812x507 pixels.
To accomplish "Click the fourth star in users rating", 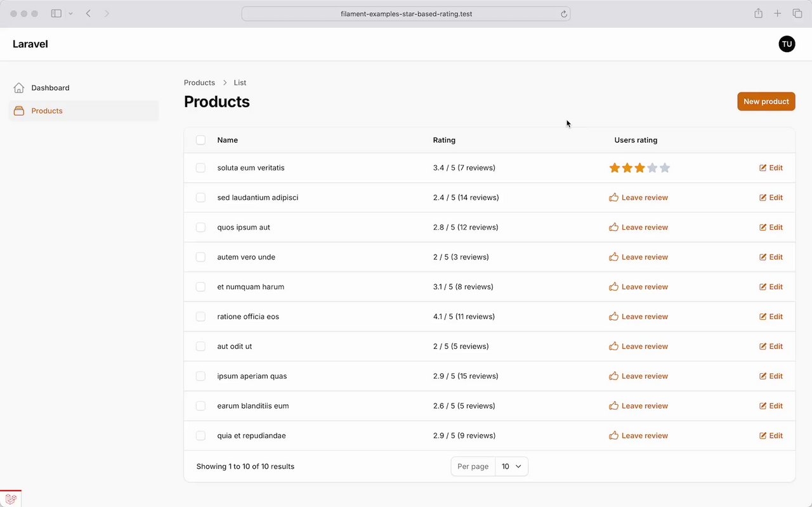I will click(x=652, y=168).
